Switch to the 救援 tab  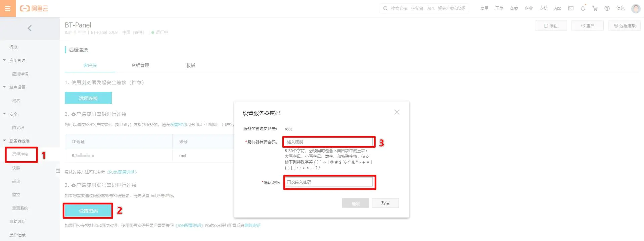190,65
